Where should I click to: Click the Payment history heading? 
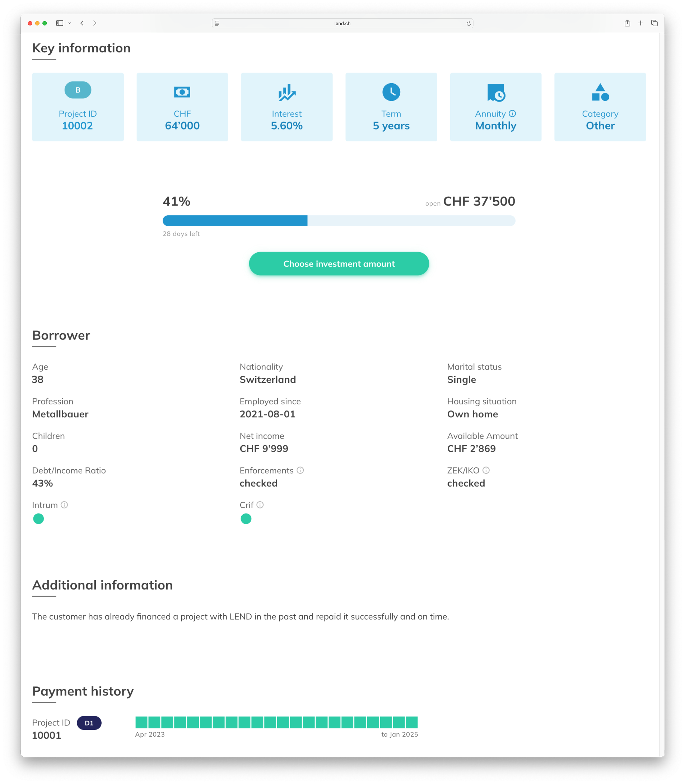click(83, 691)
